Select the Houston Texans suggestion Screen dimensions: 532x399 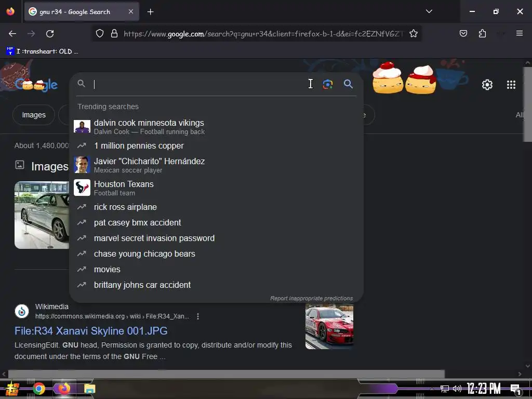(216, 188)
